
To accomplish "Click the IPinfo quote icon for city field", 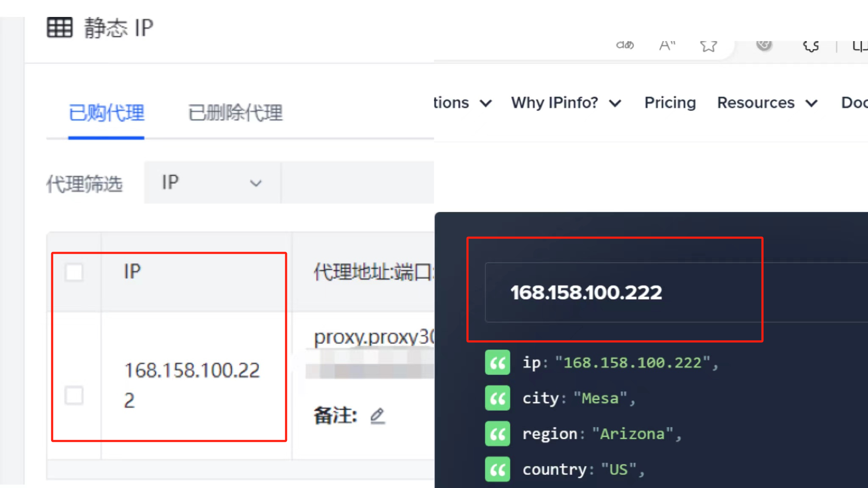I will [x=497, y=397].
